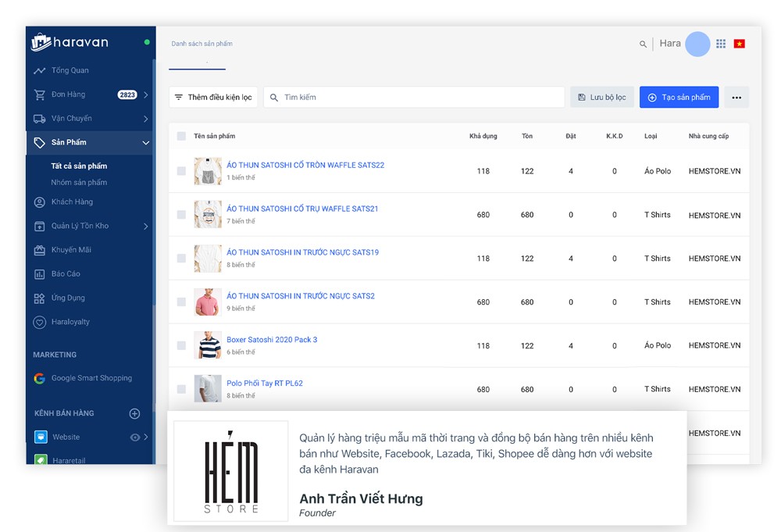
Task: Click the Haravan logo
Action: [70, 42]
